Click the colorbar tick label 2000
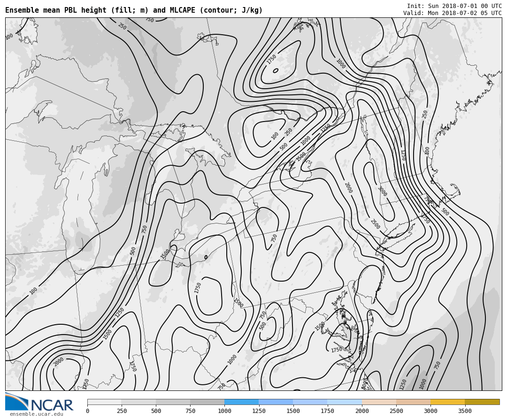 point(362,411)
